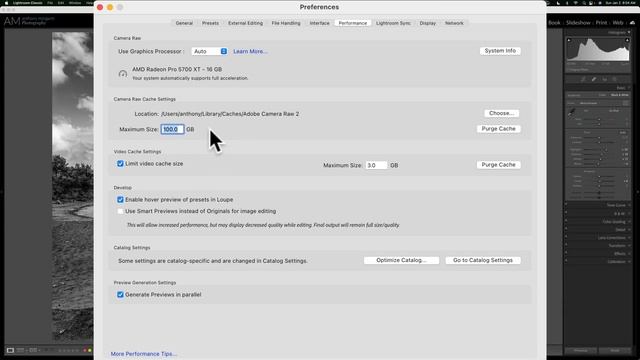The image size is (640, 360).
Task: Select the Performance tab
Action: [x=353, y=23]
